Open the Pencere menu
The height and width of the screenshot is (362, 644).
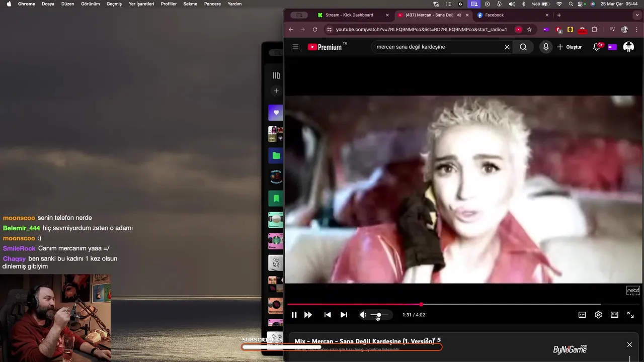[212, 4]
